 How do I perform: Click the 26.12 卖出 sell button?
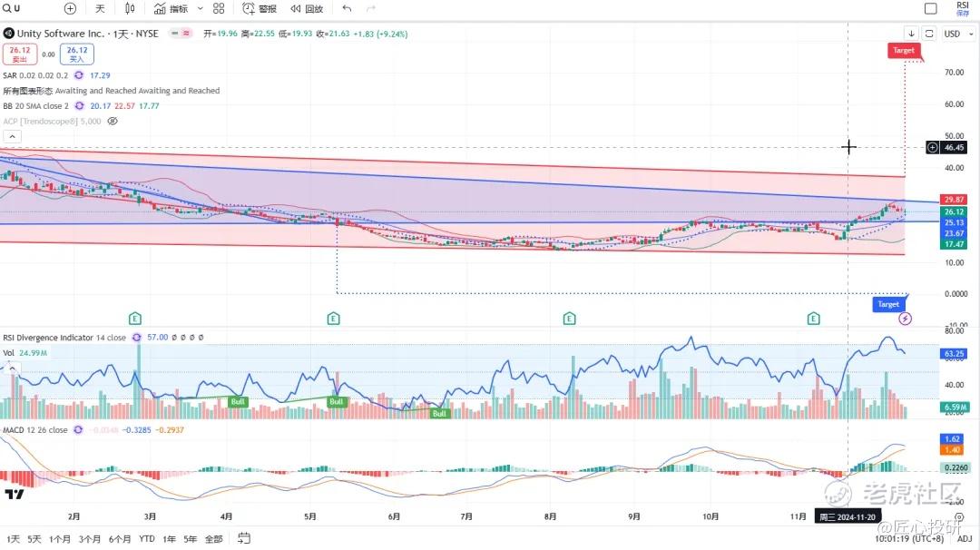tap(19, 54)
